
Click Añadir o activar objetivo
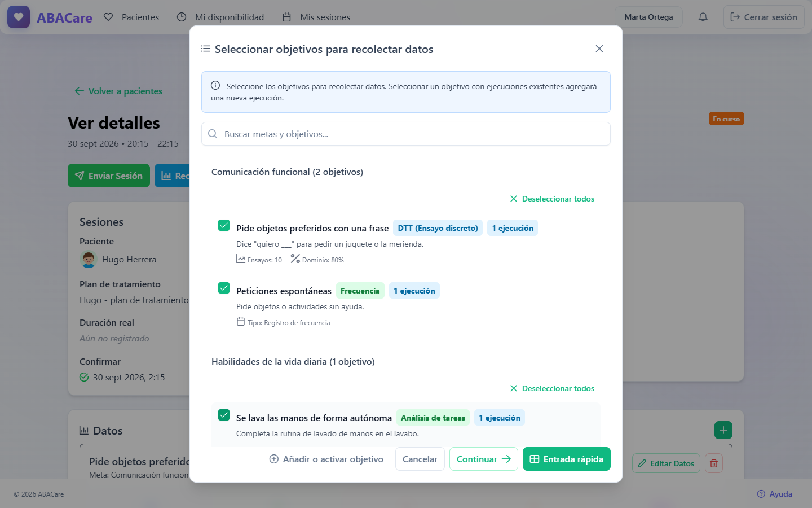[x=326, y=459]
